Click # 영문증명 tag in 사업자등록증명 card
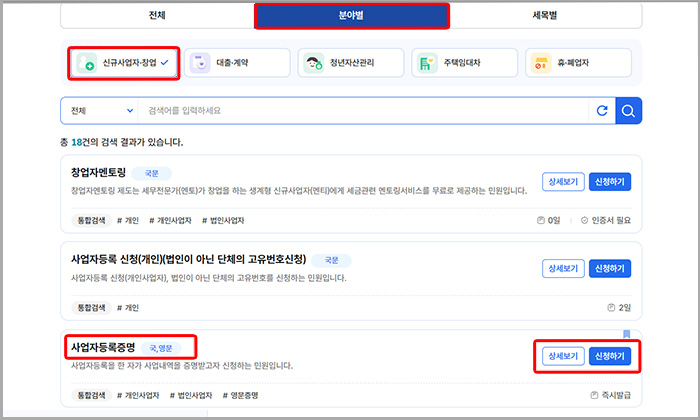This screenshot has width=700, height=420. click(x=240, y=395)
